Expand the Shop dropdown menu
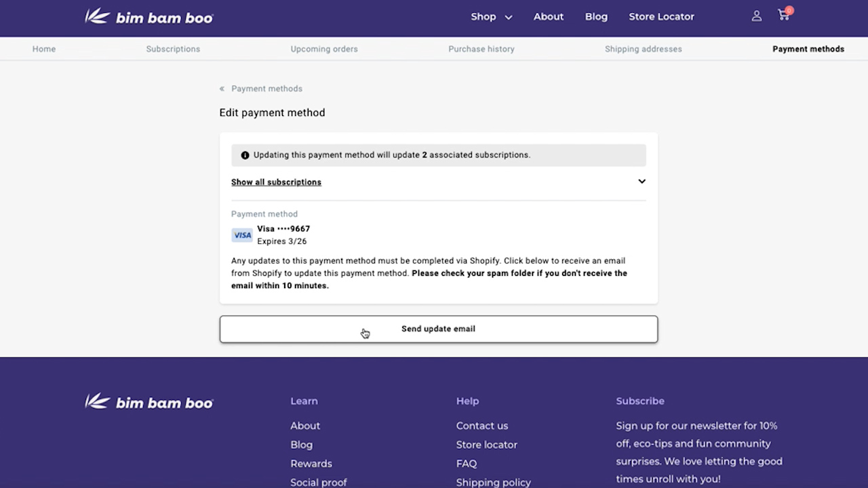Image resolution: width=868 pixels, height=488 pixels. [492, 17]
